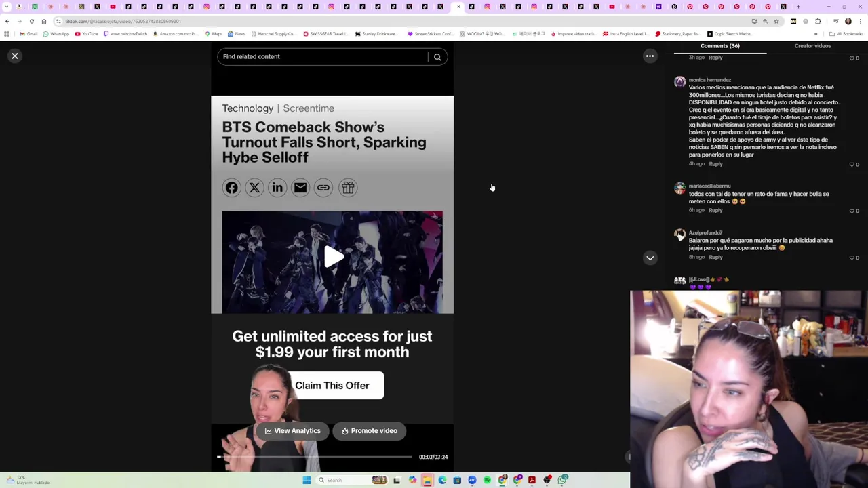Click the X share icon in video
868x488 pixels.
[254, 188]
